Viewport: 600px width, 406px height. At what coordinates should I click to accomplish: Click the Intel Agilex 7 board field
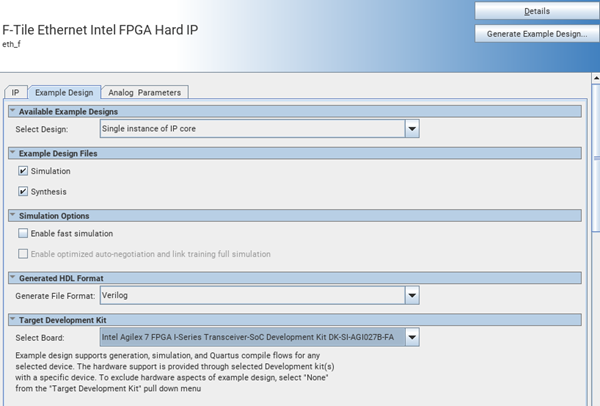pos(253,337)
